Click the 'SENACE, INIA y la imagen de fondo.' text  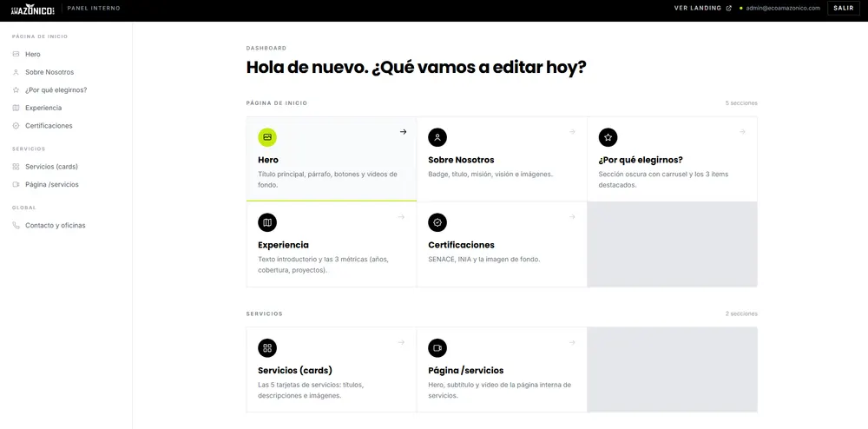pos(484,259)
